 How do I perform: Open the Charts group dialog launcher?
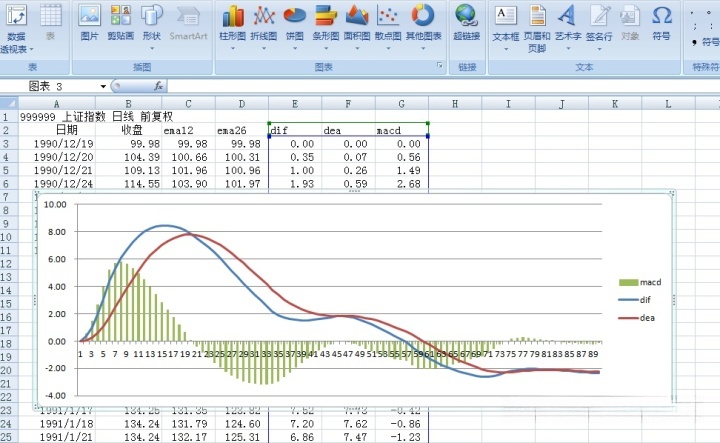click(439, 65)
